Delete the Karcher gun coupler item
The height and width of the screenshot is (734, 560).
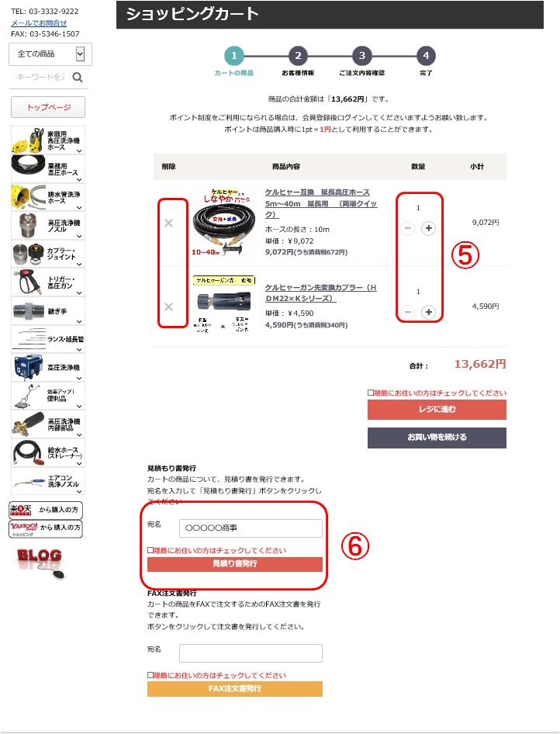pyautogui.click(x=169, y=306)
